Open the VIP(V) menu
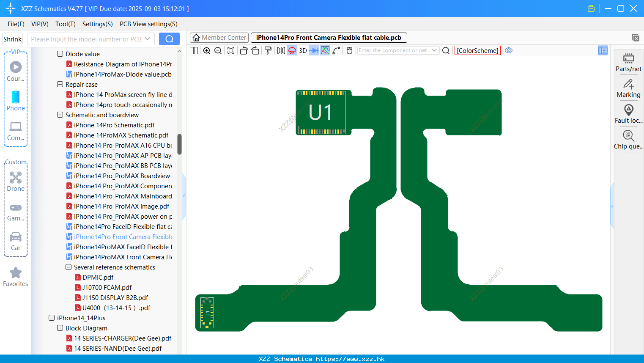The width and height of the screenshot is (644, 363). click(40, 24)
